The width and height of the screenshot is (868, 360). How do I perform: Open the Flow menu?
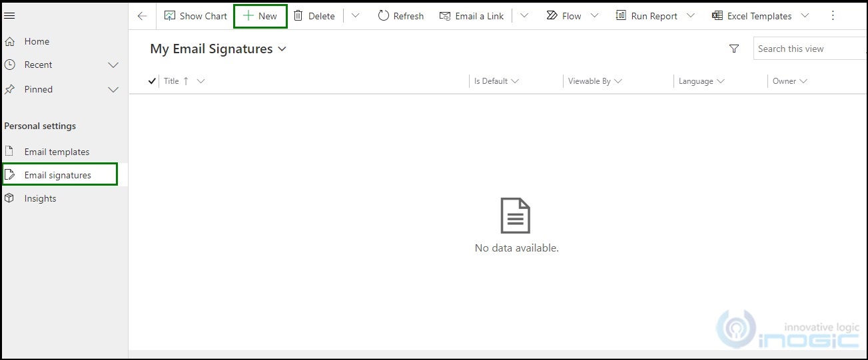(572, 16)
